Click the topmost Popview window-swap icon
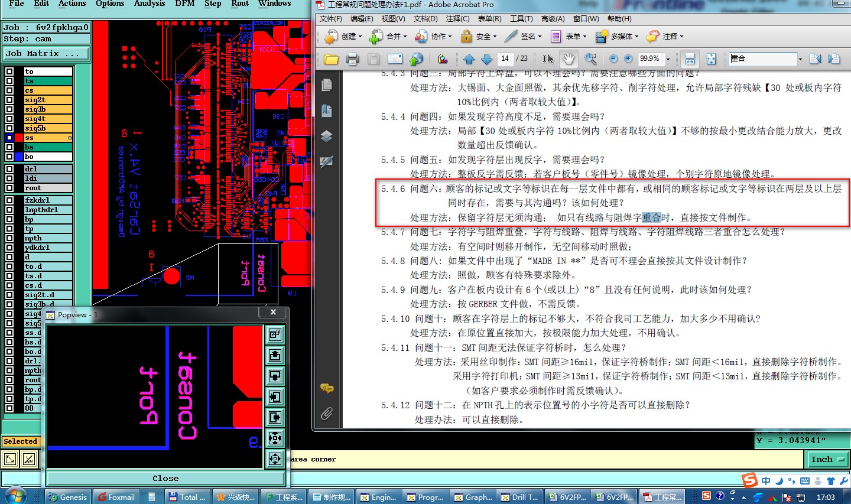The image size is (851, 504). point(275,334)
